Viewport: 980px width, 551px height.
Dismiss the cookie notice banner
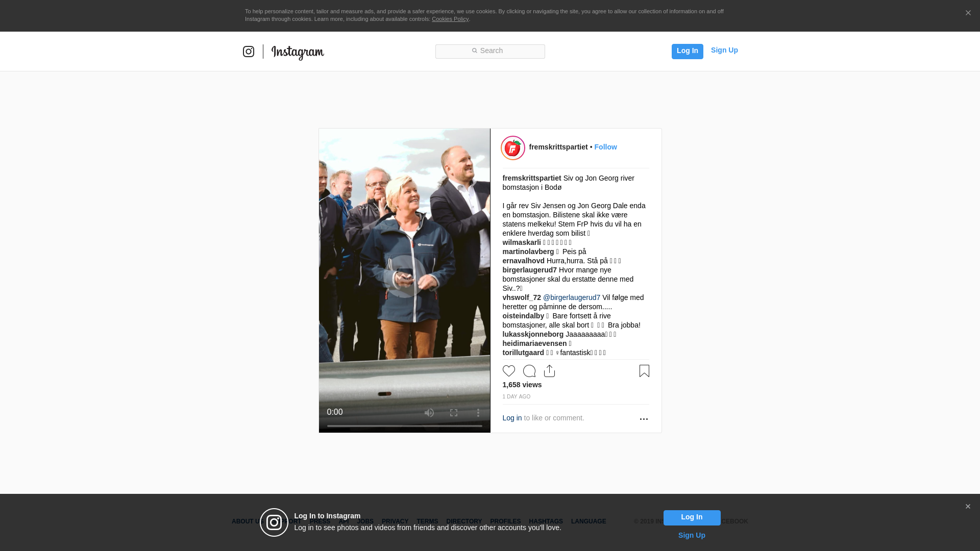coord(968,13)
